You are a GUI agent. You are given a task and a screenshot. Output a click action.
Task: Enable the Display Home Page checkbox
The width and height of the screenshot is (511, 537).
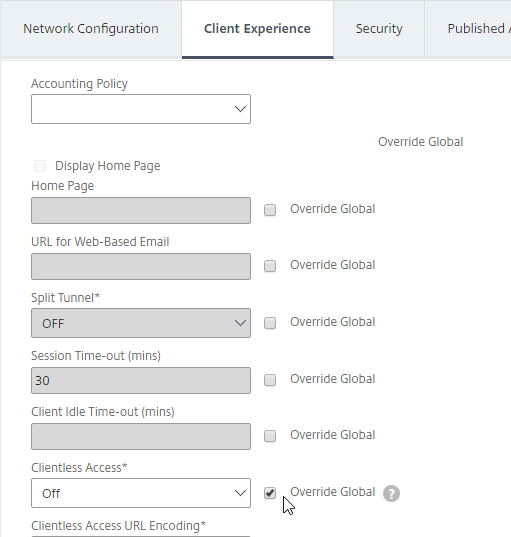coord(40,166)
